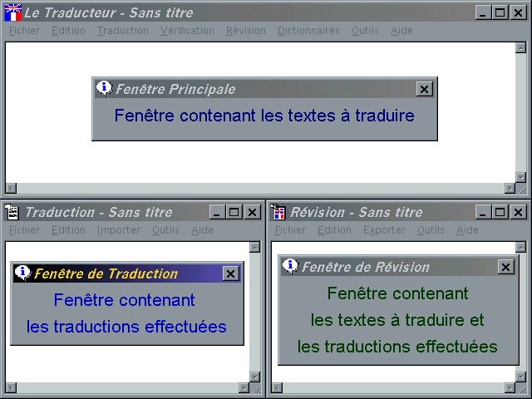Open Outils menu in Traduction window
The image size is (532, 399).
click(x=165, y=230)
